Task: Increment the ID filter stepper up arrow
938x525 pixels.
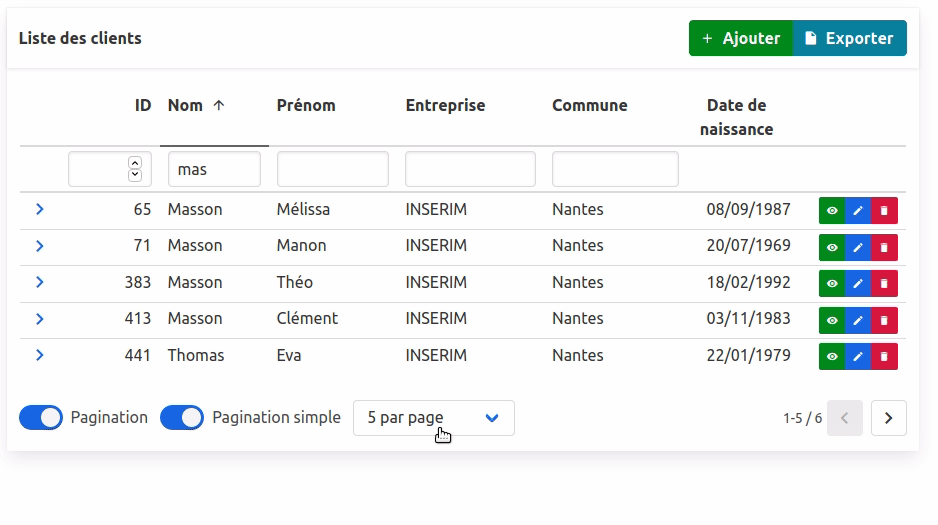Action: pos(135,163)
